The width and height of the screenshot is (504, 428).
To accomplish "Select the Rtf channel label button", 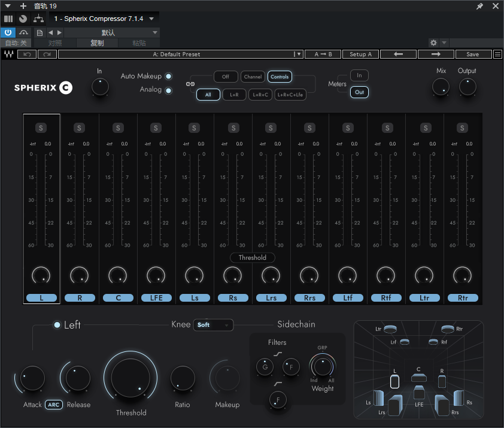I will (386, 298).
